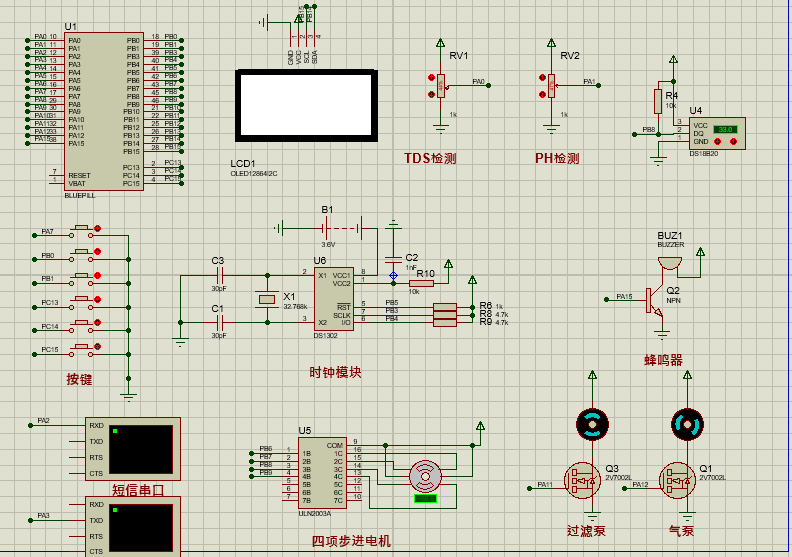This screenshot has height=557, width=792.
Task: Increase RV1 with its up arrow dot
Action: 431,77
